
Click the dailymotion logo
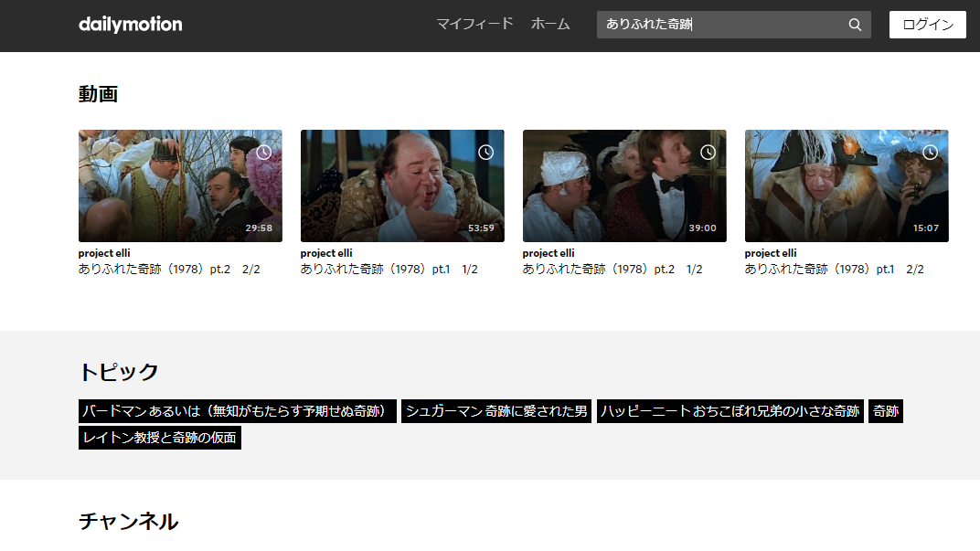tap(130, 25)
